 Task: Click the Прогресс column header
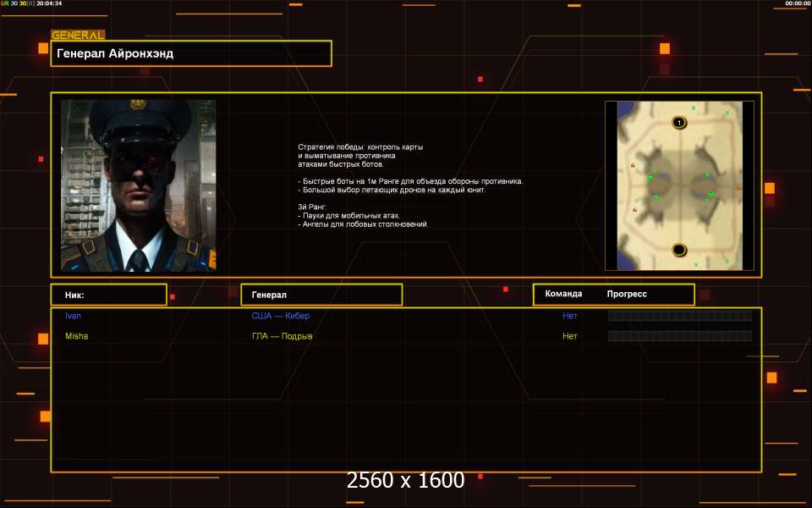pos(627,294)
